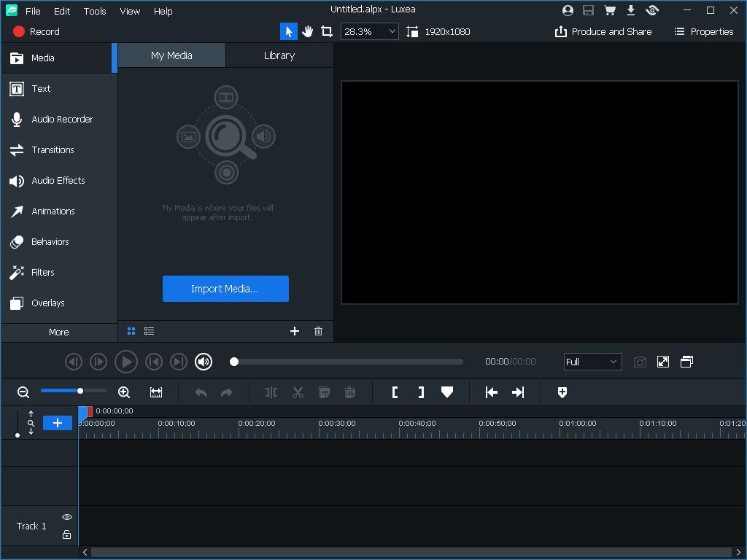747x560 pixels.
Task: Lock Track 1
Action: (x=66, y=534)
